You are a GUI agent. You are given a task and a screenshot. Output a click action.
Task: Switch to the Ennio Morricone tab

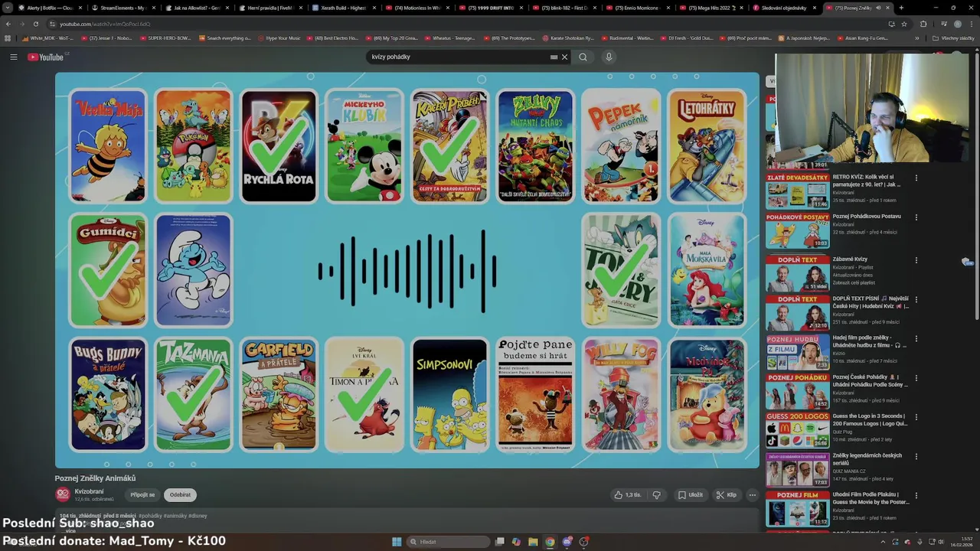coord(638,8)
